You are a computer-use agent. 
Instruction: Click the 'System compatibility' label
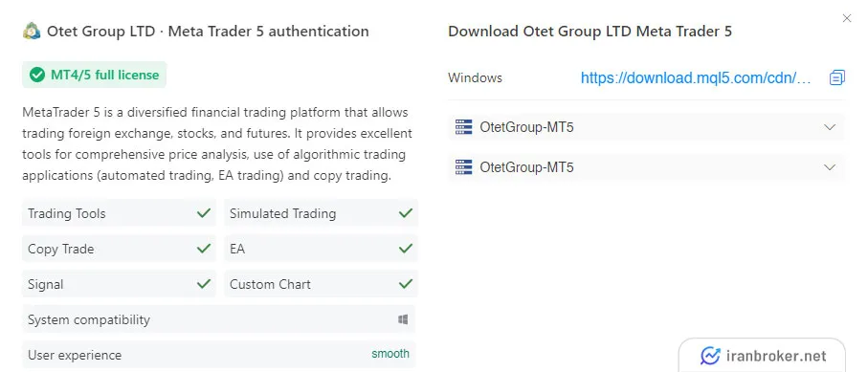(89, 320)
